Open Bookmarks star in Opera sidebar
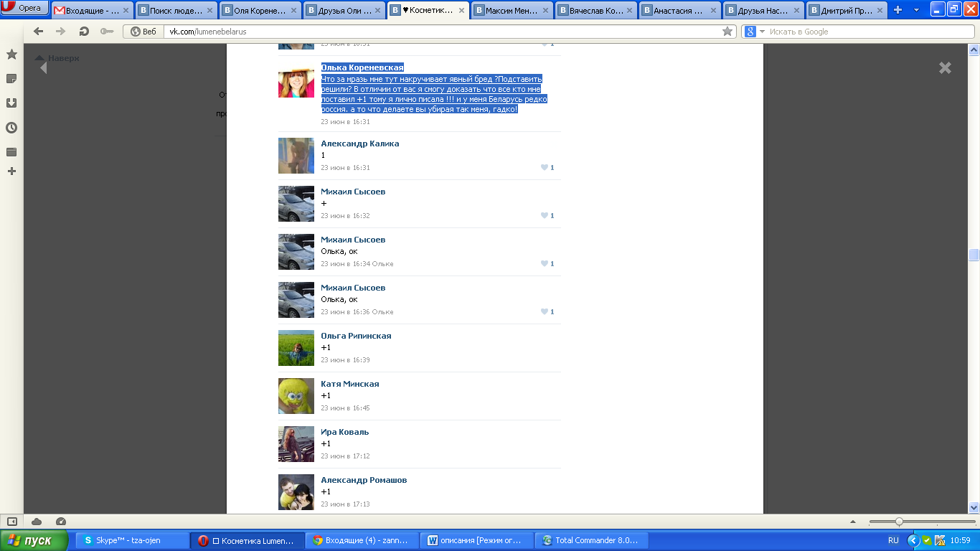The height and width of the screenshot is (551, 980). [x=11, y=55]
